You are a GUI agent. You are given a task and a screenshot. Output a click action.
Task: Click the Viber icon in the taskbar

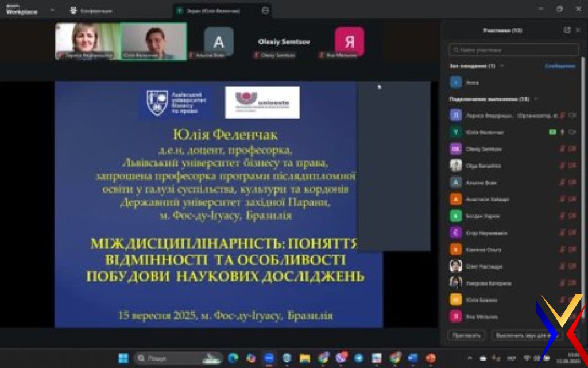[342, 358]
